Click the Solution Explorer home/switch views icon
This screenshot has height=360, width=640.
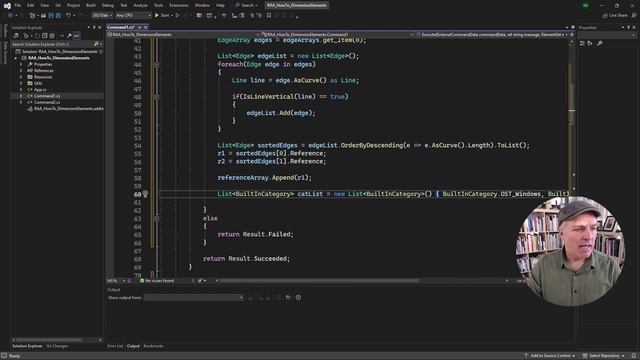[x=16, y=36]
